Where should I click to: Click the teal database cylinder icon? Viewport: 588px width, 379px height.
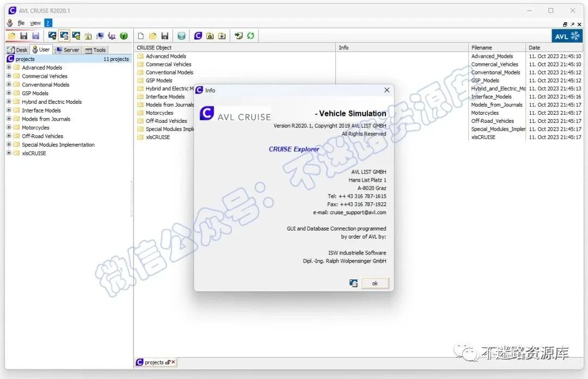click(x=181, y=36)
